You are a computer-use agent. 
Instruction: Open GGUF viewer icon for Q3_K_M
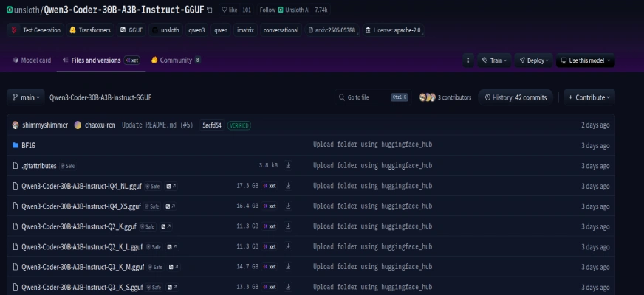(174, 267)
